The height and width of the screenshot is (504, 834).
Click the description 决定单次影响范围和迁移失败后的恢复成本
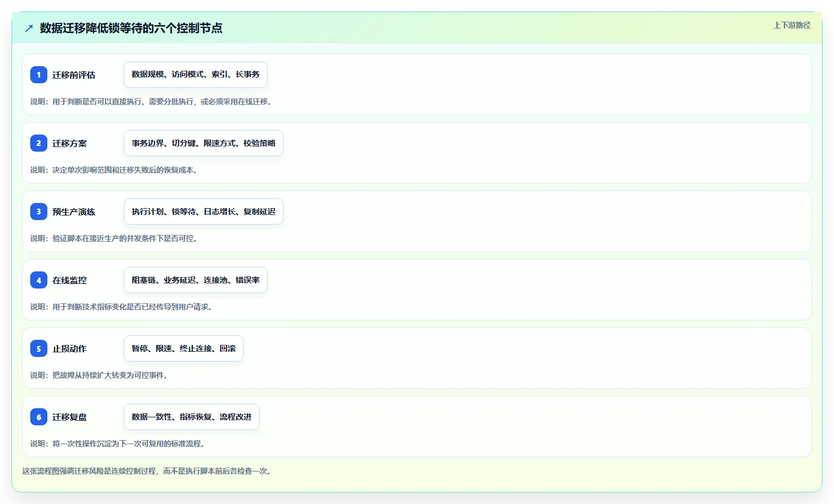pos(115,170)
